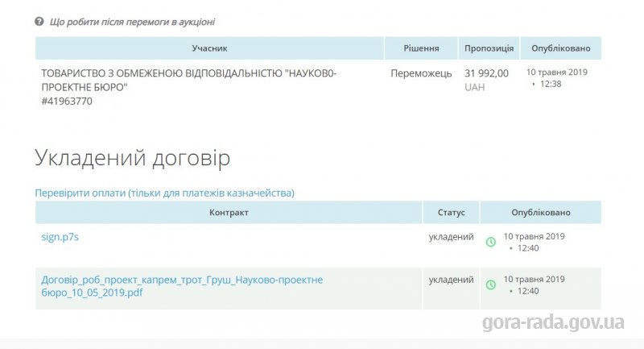
Task: Open the Договір_роб_проект pdf document link
Action: (x=182, y=286)
